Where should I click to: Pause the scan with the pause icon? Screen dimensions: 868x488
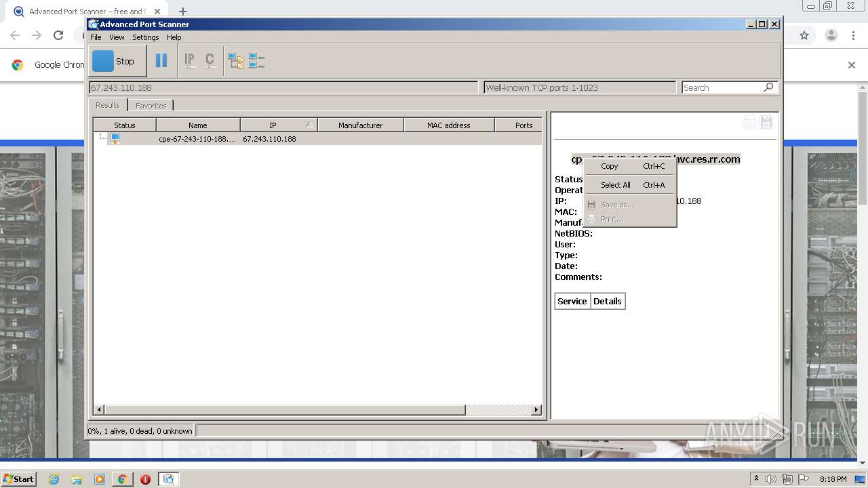[161, 61]
